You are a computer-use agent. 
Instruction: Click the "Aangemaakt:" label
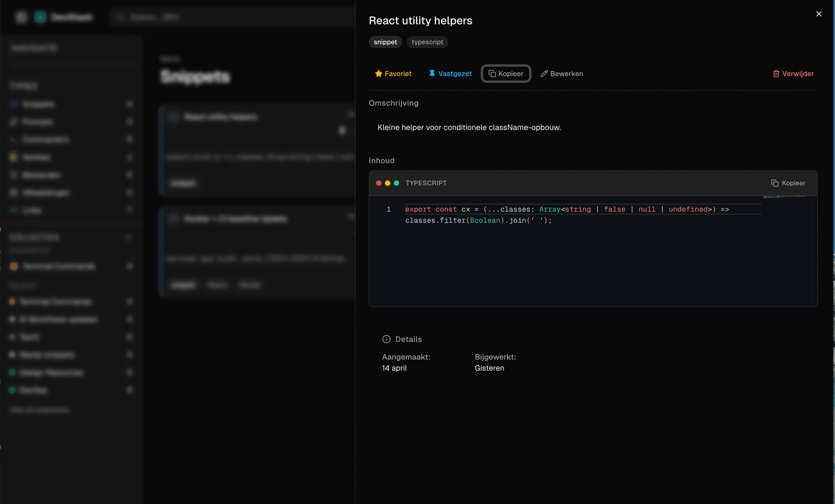point(406,357)
